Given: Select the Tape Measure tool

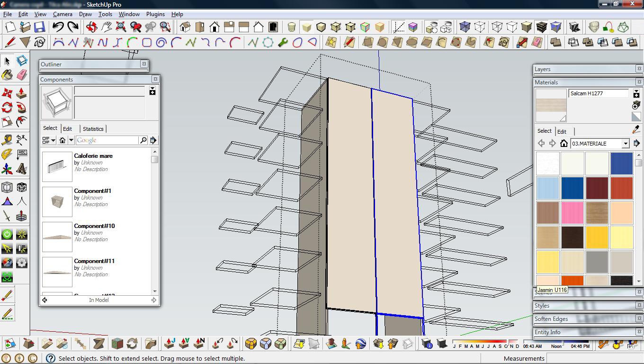Looking at the screenshot, I should 7,139.
